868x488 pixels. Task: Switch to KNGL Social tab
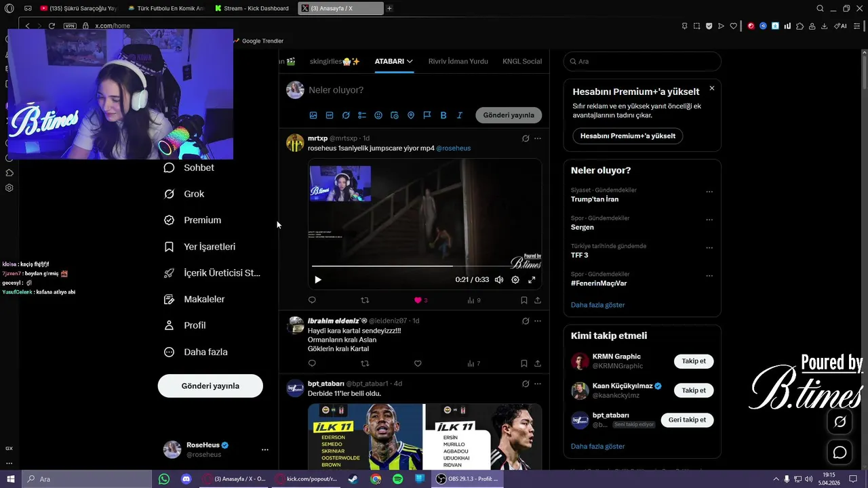[x=522, y=61]
